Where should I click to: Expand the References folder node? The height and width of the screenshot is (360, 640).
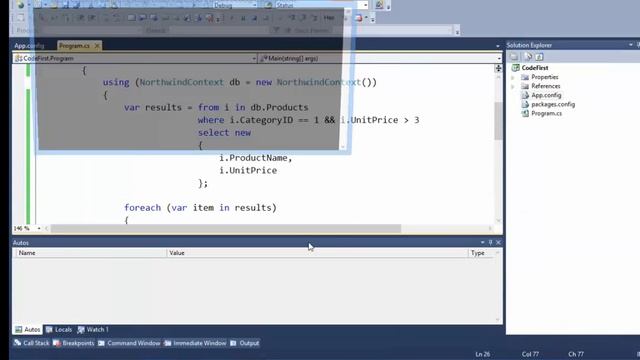tap(513, 86)
